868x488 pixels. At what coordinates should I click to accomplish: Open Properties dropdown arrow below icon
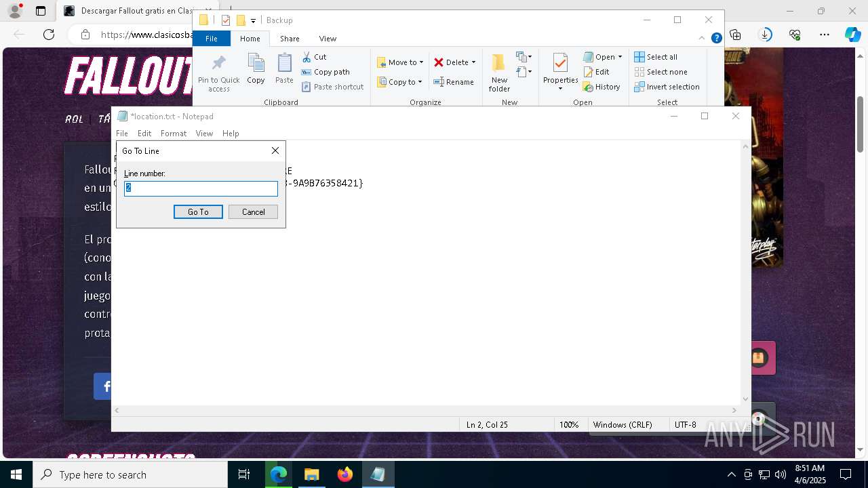(x=560, y=88)
